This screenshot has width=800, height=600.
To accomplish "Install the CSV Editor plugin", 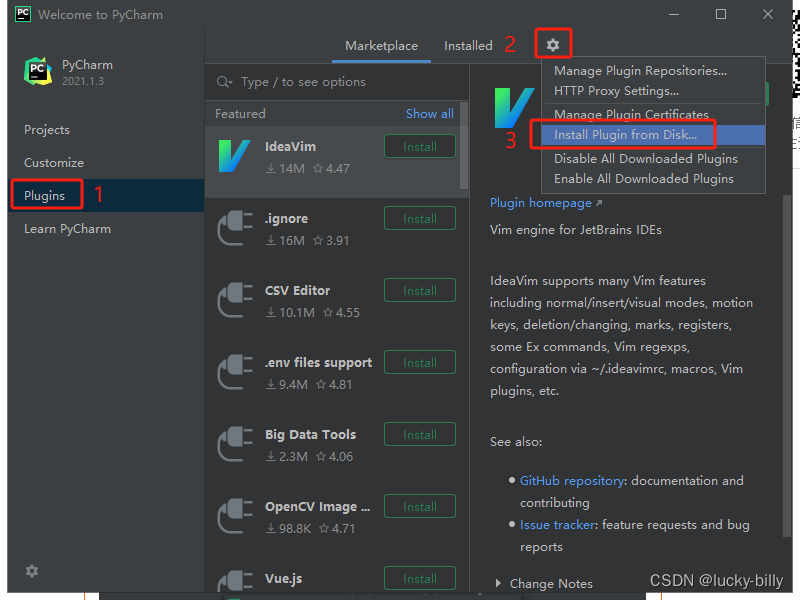I will click(420, 290).
